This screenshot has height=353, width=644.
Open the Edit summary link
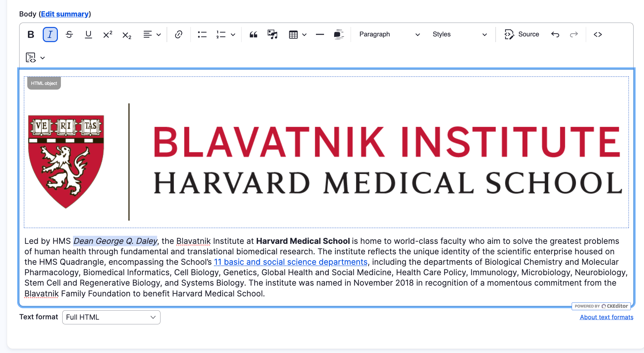point(65,14)
